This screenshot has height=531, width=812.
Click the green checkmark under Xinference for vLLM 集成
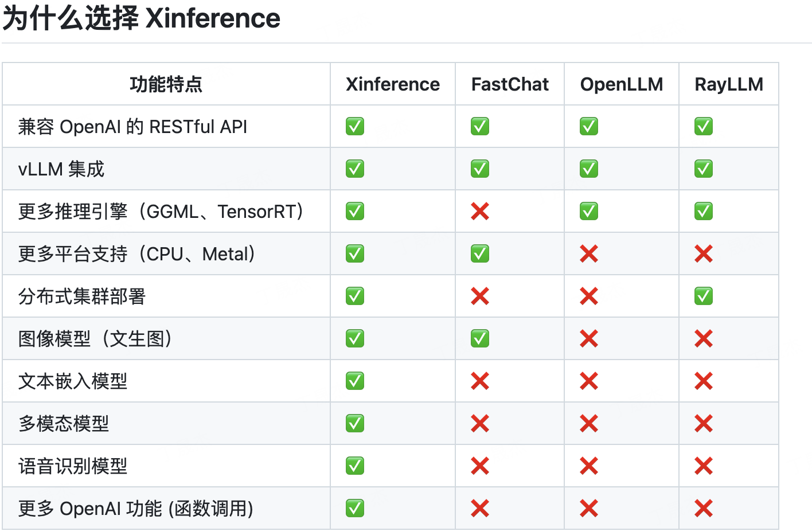[354, 169]
